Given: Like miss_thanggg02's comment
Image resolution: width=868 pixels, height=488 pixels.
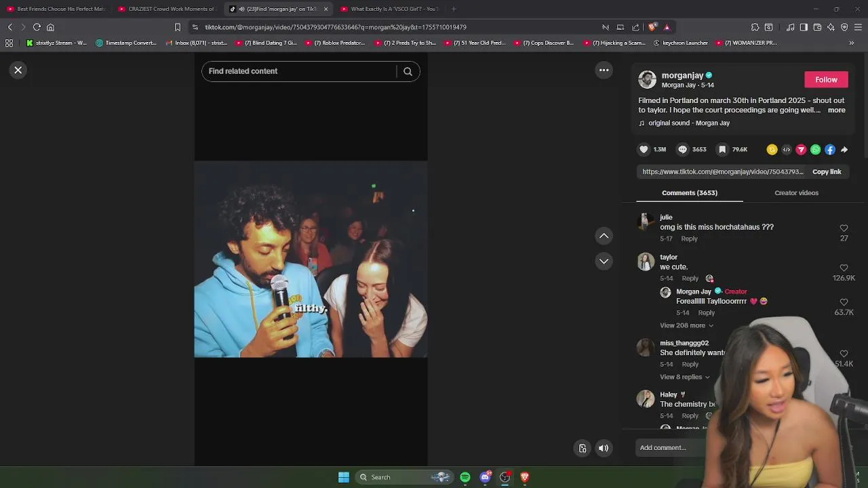Looking at the screenshot, I should 844,354.
